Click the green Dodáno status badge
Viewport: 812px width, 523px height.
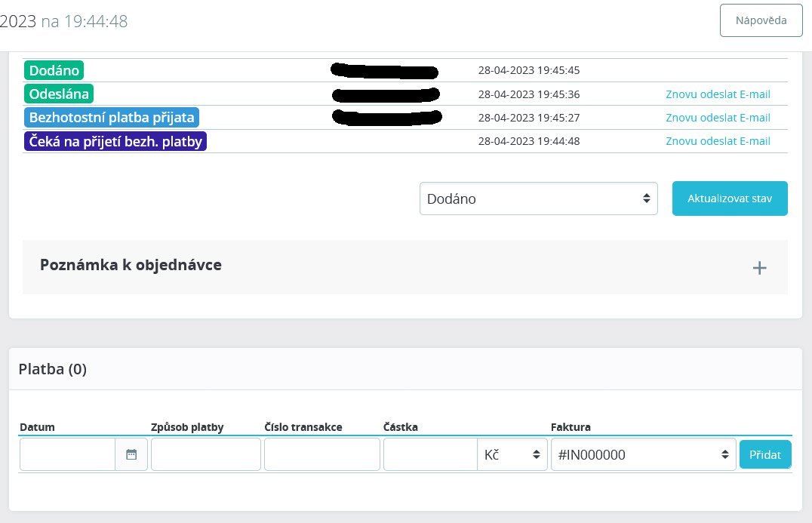point(54,70)
